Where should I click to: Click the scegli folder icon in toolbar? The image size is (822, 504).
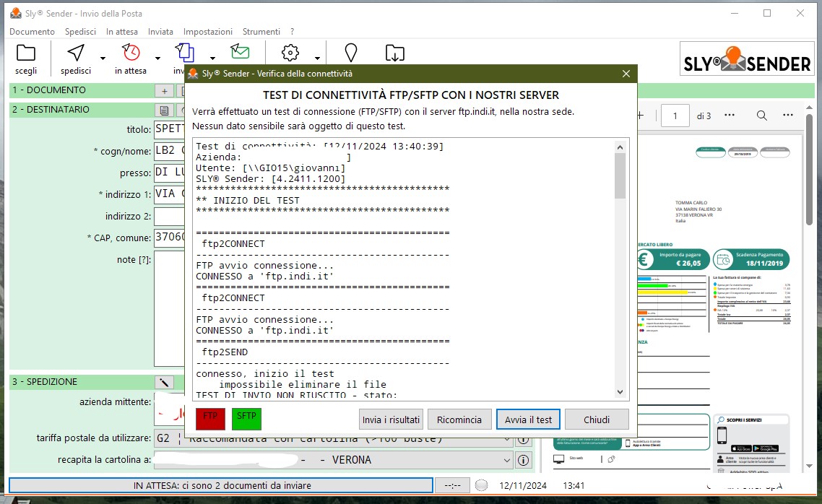26,53
